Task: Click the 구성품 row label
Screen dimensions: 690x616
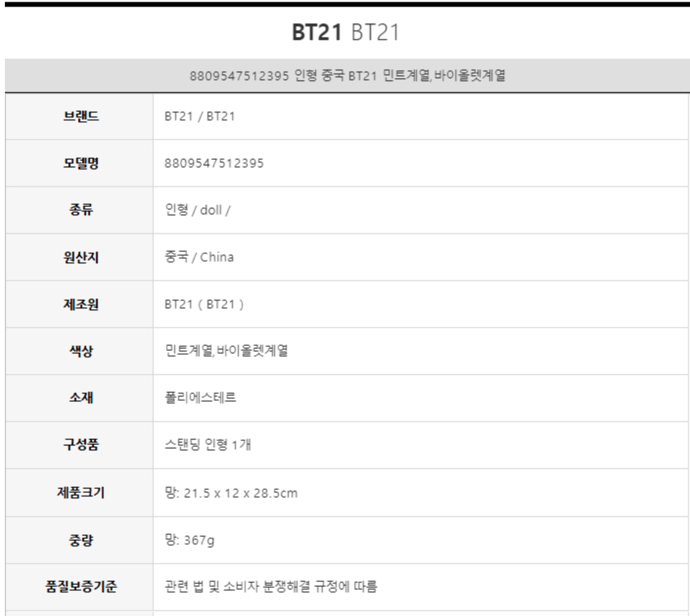Action: (81, 445)
